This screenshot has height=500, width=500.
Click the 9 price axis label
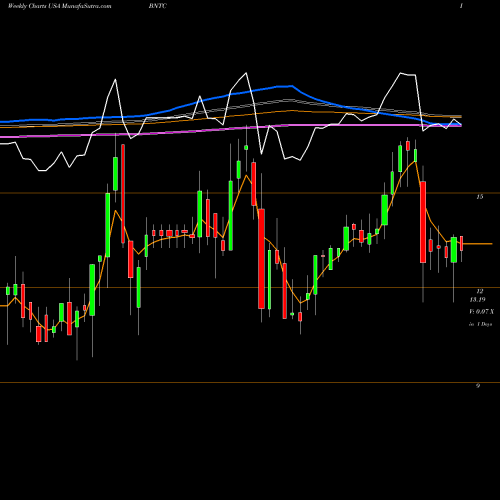tap(478, 386)
